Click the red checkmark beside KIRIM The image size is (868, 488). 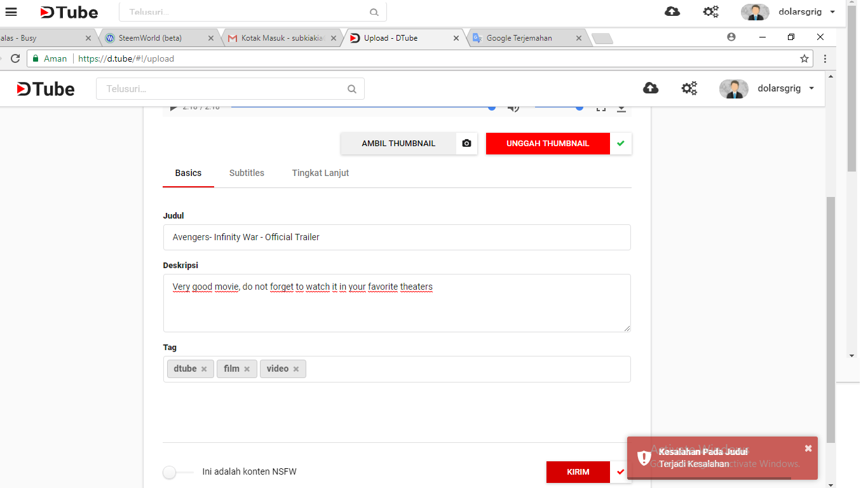[620, 472]
